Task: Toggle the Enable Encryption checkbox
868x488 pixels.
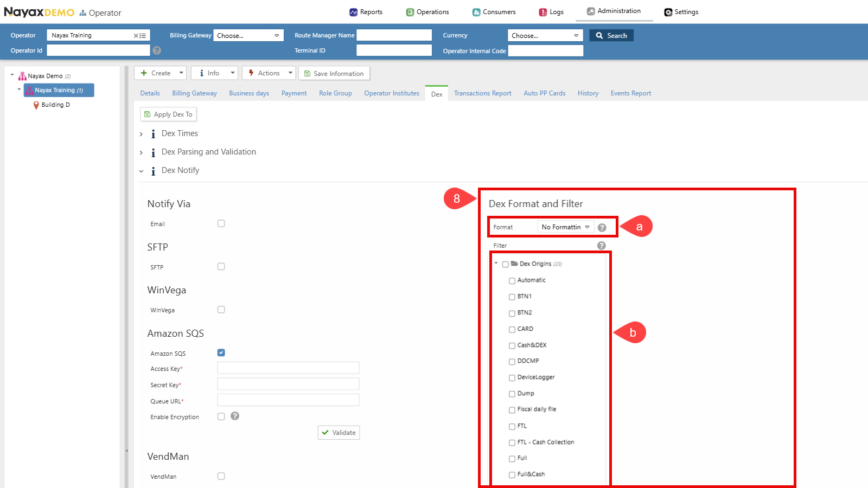Action: coord(221,416)
